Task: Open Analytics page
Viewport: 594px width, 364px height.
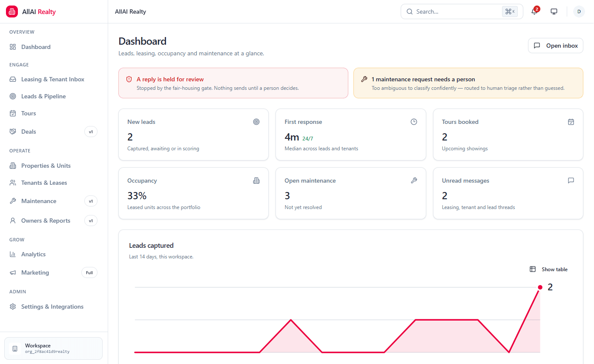Action: [54, 254]
